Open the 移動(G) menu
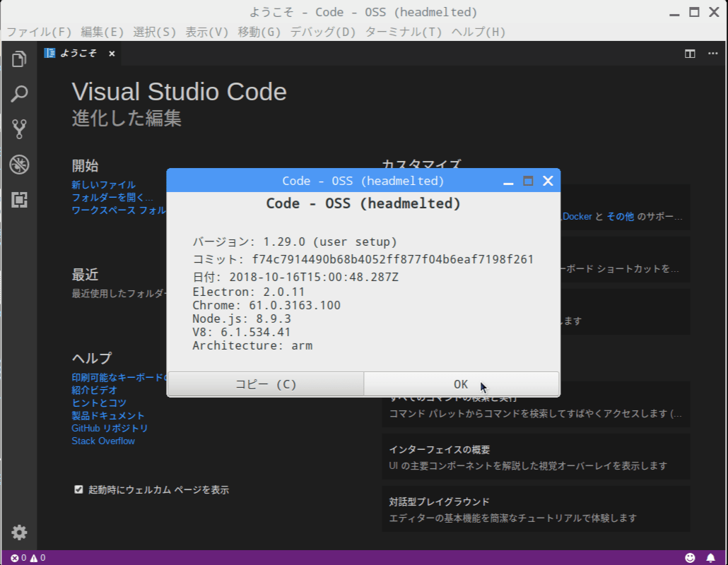The image size is (728, 565). 259,32
